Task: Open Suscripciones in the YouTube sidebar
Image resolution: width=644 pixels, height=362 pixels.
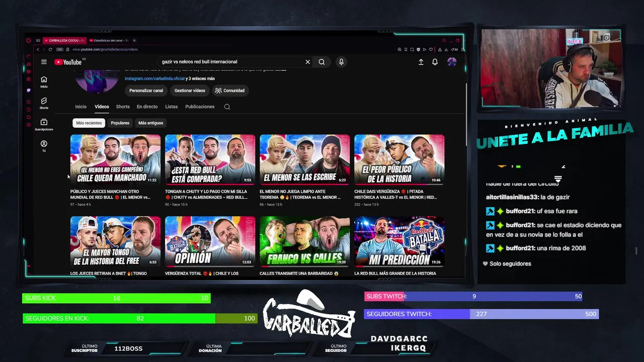Action: pos(44,125)
